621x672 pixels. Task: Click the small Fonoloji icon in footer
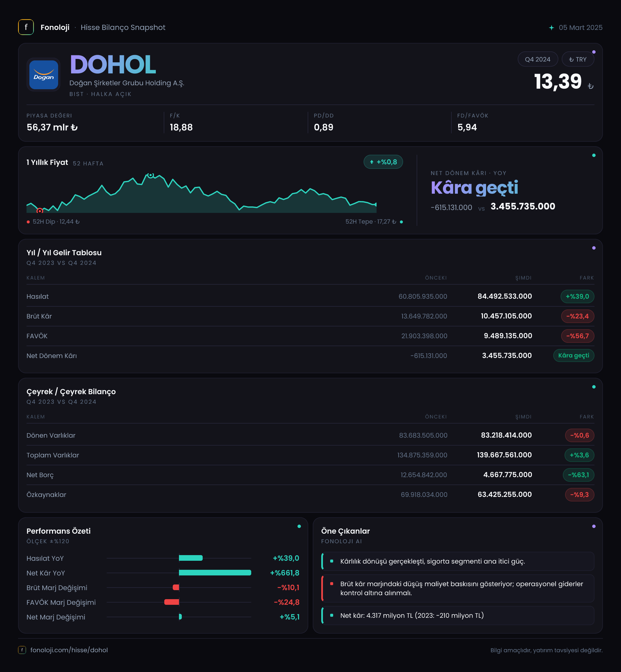coord(22,650)
